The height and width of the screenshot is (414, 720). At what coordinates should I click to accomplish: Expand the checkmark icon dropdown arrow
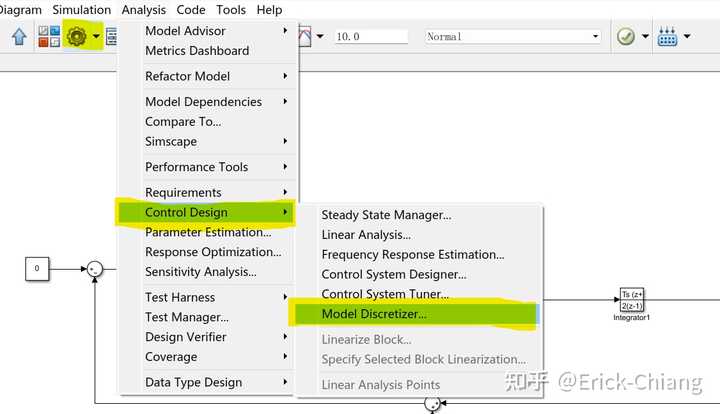(645, 37)
